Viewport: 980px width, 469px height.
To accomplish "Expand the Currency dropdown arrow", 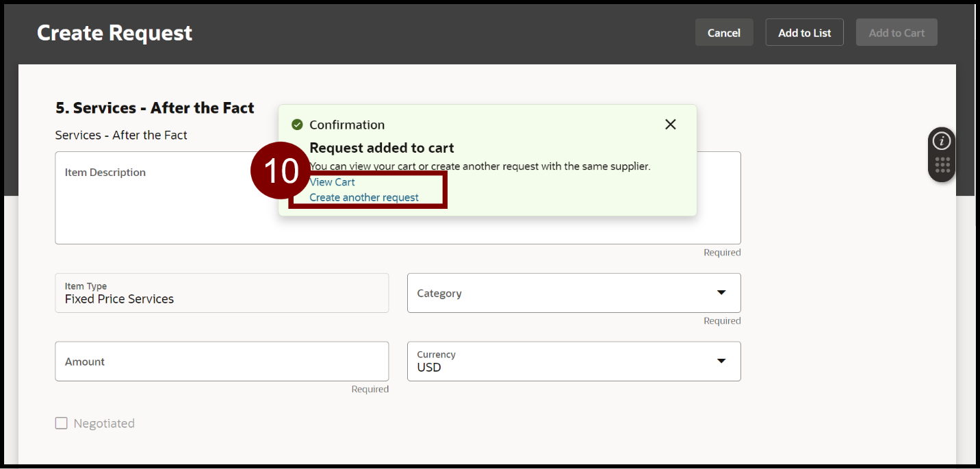I will point(721,361).
